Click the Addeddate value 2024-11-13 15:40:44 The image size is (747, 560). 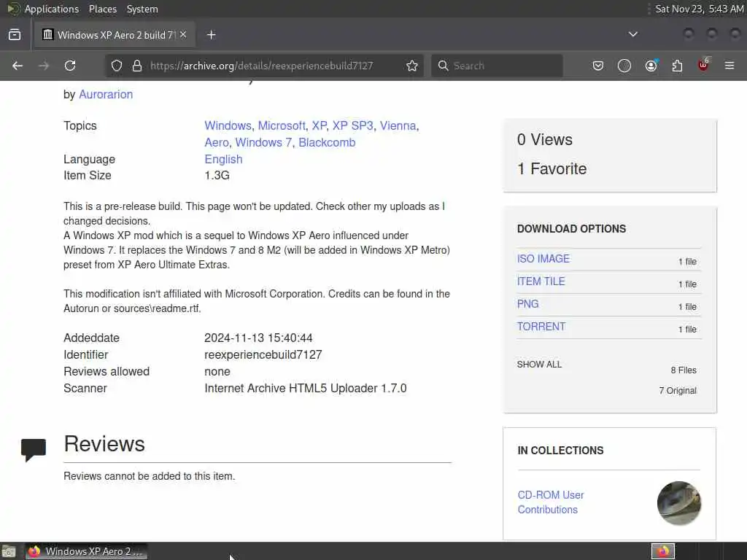point(258,338)
